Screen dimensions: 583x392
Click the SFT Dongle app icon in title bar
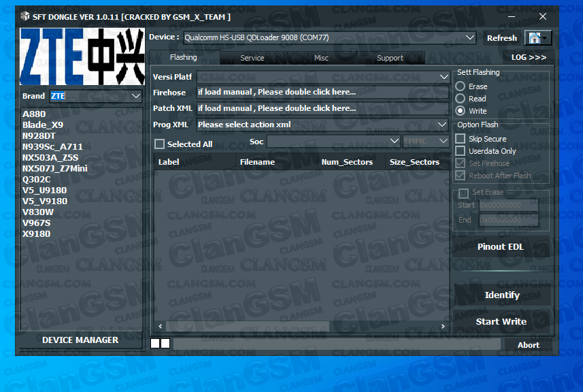click(x=25, y=16)
